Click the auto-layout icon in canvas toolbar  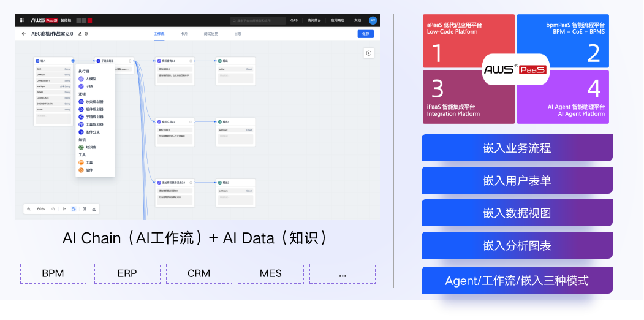click(84, 209)
